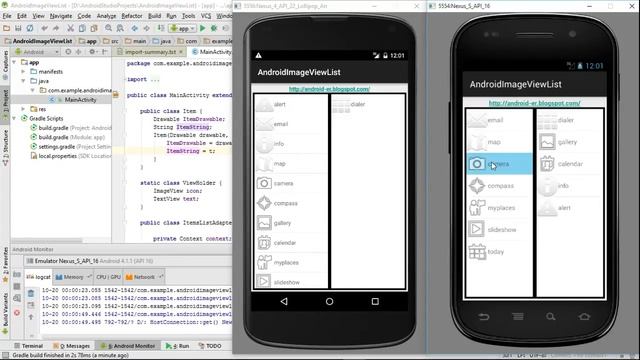This screenshot has height=360, width=640.
Task: Open the File menu
Action: [x=7, y=16]
